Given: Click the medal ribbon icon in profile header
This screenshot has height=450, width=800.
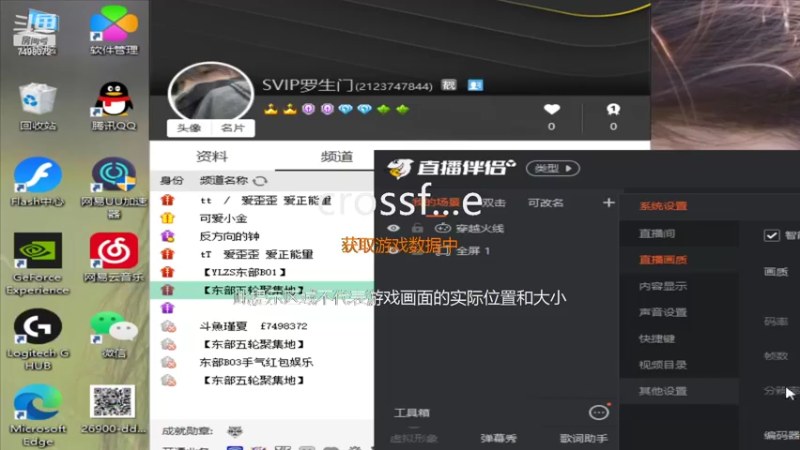Looking at the screenshot, I should click(613, 109).
